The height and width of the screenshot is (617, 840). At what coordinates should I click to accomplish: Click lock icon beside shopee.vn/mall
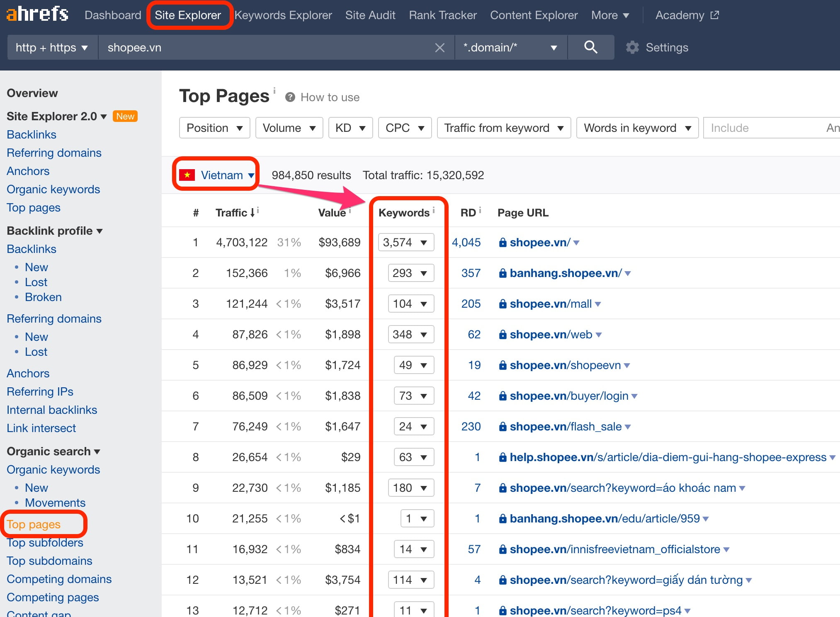click(503, 304)
